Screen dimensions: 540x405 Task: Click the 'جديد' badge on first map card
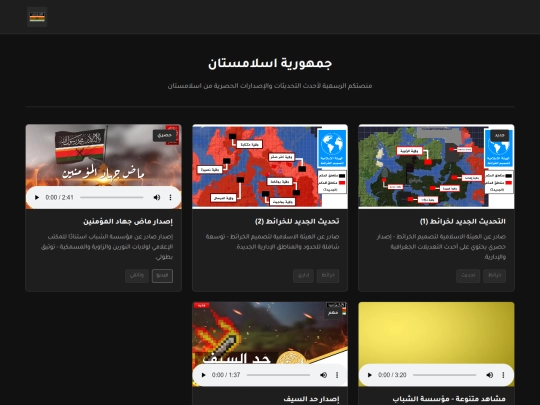click(x=499, y=136)
